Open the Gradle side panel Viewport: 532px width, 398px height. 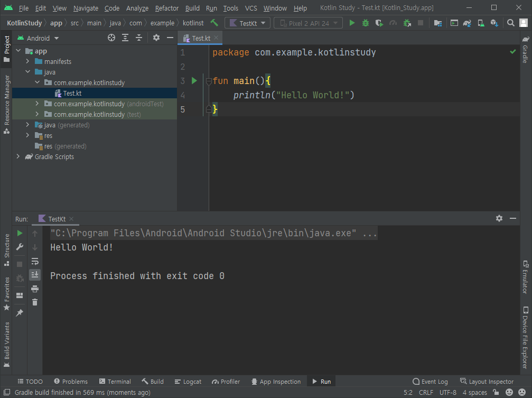pos(526,49)
